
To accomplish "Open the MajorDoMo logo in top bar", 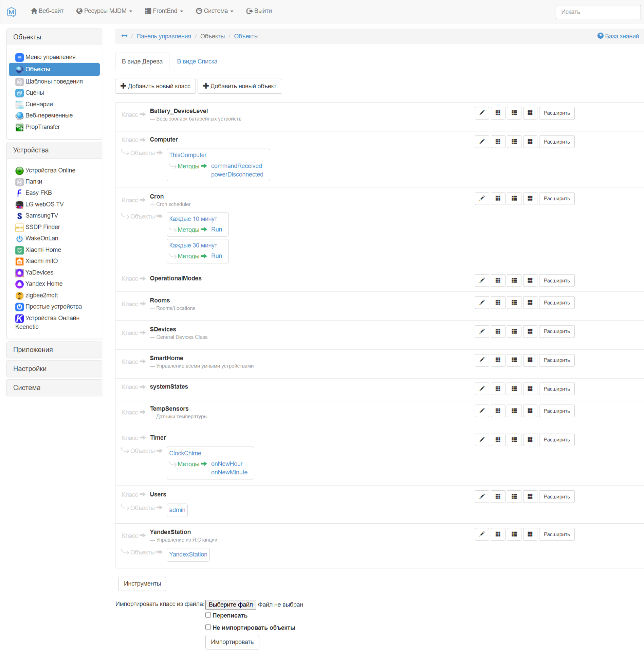I will tap(11, 12).
